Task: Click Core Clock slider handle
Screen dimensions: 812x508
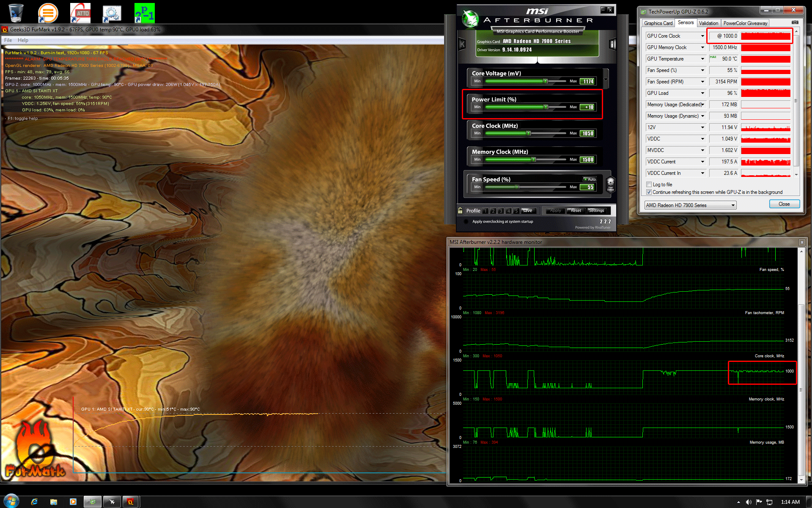Action: [528, 133]
